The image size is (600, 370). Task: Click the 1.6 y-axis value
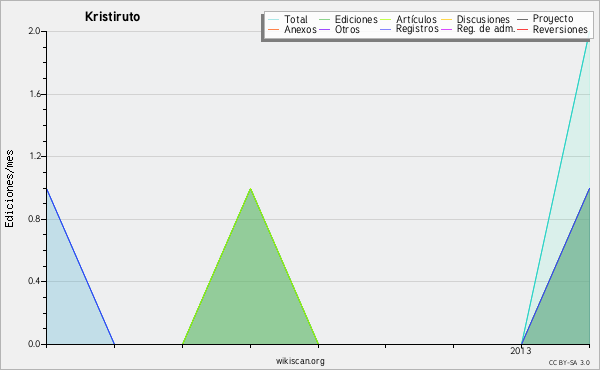[34, 94]
